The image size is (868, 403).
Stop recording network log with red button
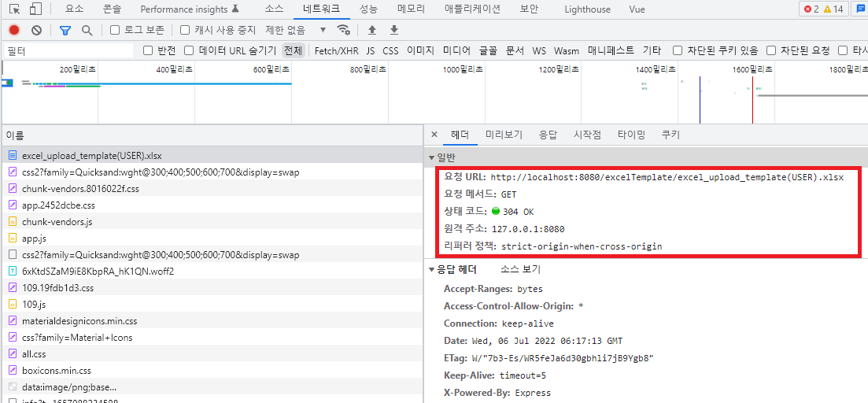(x=14, y=30)
